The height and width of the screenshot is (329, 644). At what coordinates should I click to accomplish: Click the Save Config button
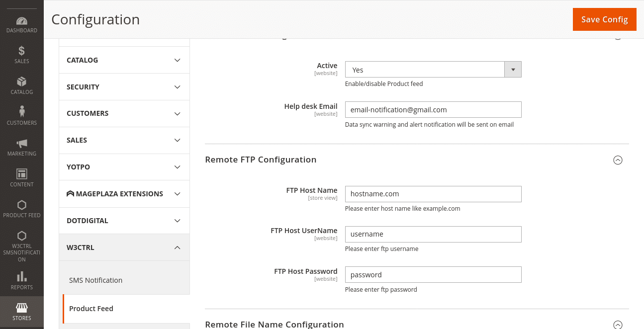click(604, 19)
